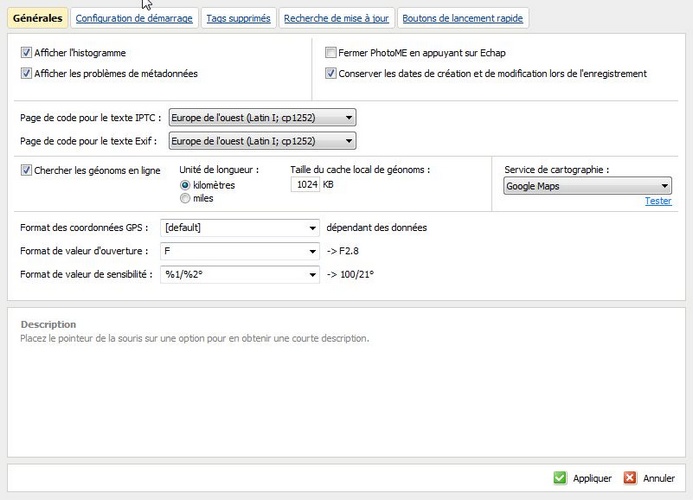Screen dimensions: 693x500
Task: Open the Tags supprimés tab
Action: pos(238,18)
